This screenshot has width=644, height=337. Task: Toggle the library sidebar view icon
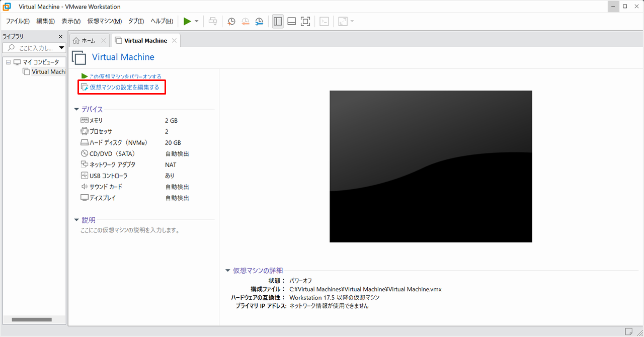[x=278, y=21]
